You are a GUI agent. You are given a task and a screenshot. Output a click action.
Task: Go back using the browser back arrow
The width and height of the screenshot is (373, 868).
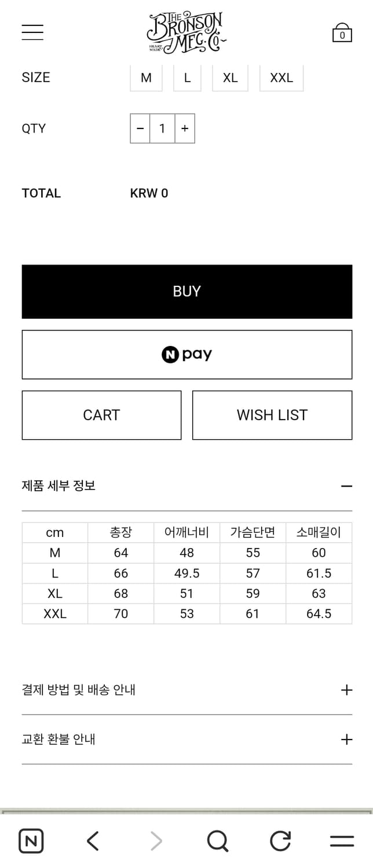point(93,841)
